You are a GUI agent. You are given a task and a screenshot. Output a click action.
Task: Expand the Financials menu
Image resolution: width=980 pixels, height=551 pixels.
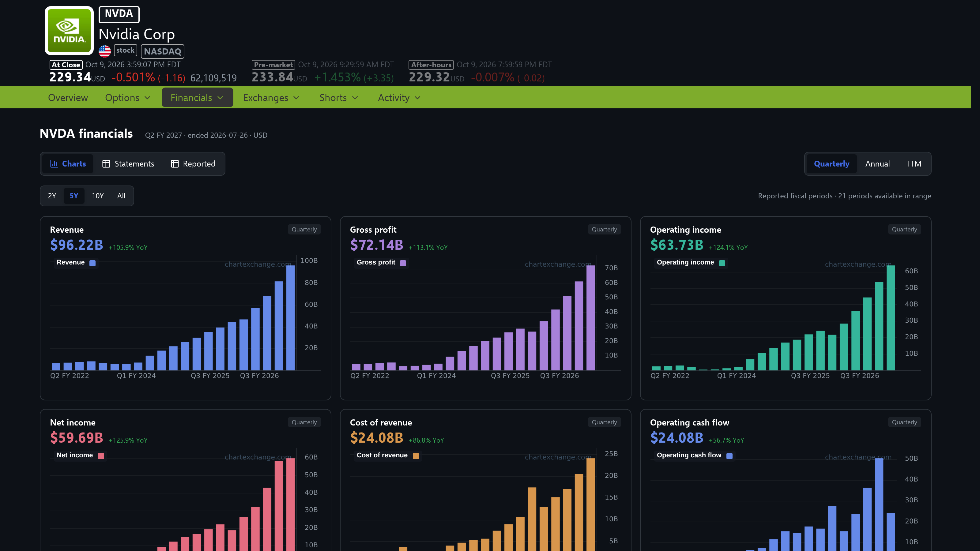tap(197, 98)
